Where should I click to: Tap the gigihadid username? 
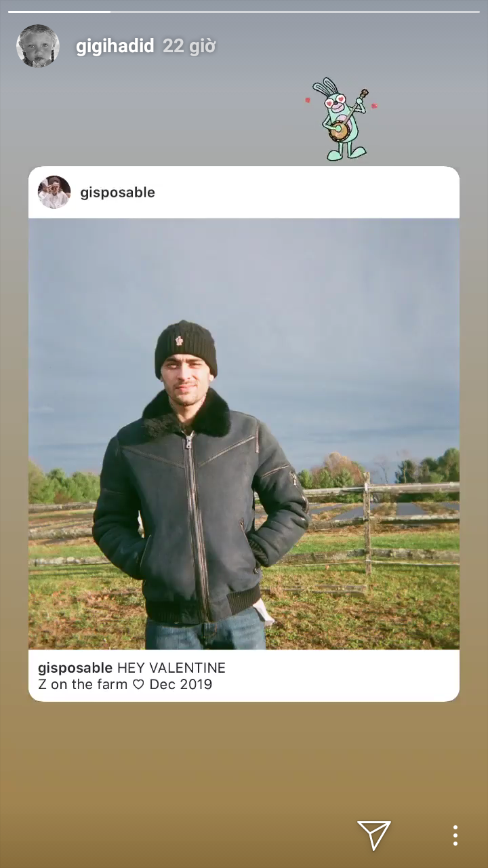115,46
